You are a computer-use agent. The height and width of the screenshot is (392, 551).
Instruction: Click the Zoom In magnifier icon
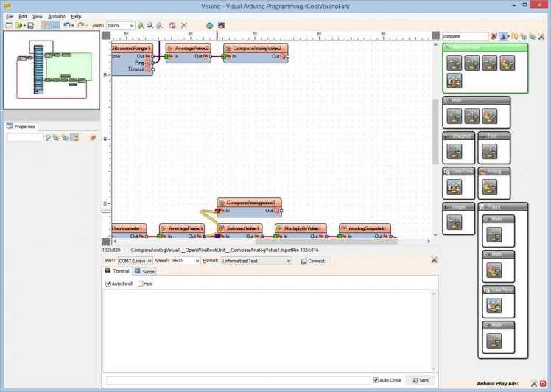coord(141,25)
